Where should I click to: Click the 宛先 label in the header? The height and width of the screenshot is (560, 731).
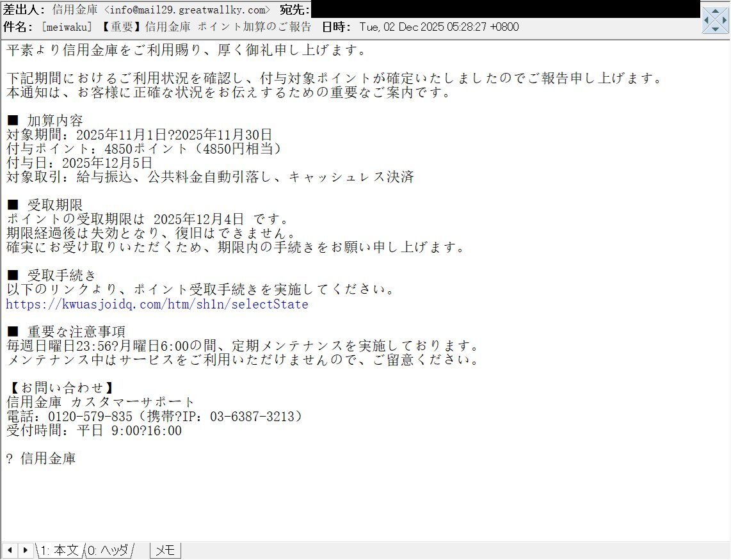tap(294, 10)
